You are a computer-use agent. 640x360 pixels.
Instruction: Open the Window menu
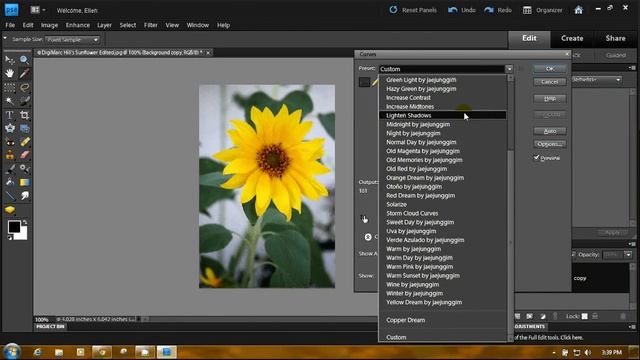(x=198, y=25)
